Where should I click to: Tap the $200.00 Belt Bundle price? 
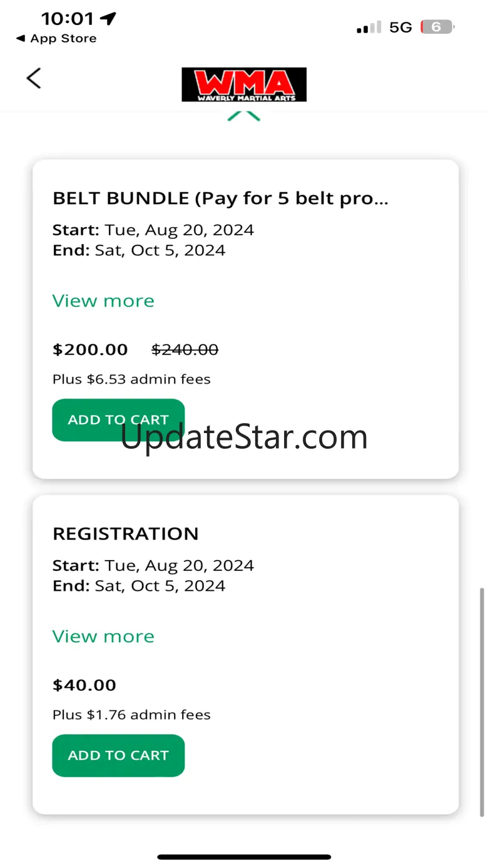click(90, 350)
